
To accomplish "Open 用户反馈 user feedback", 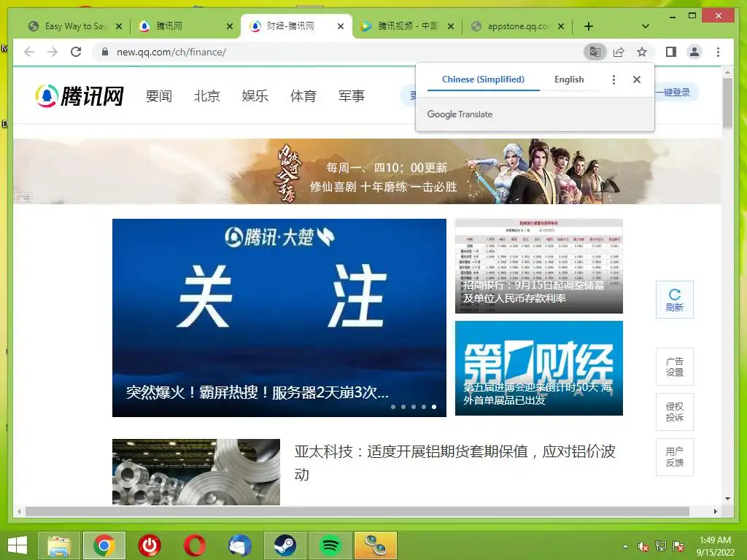I will (x=675, y=457).
